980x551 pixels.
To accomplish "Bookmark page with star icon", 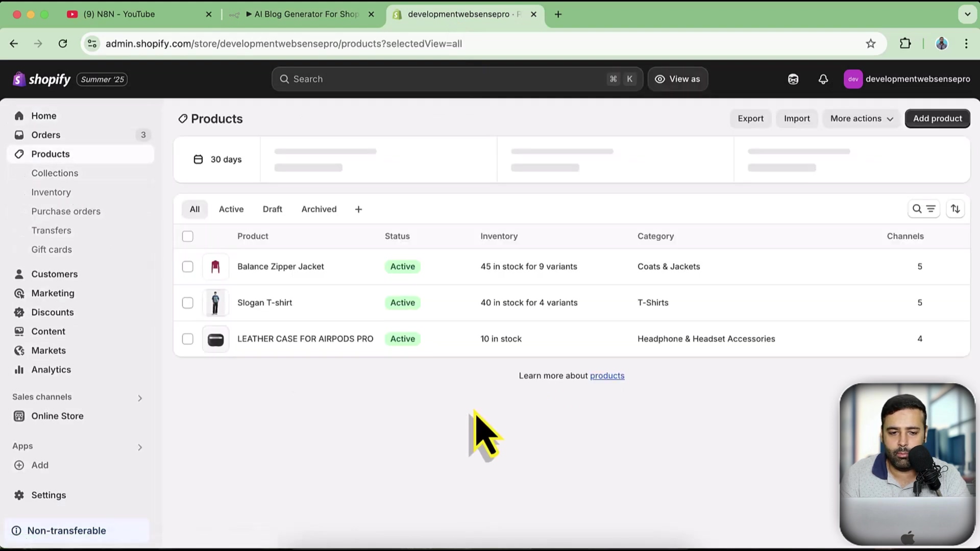I will (871, 43).
